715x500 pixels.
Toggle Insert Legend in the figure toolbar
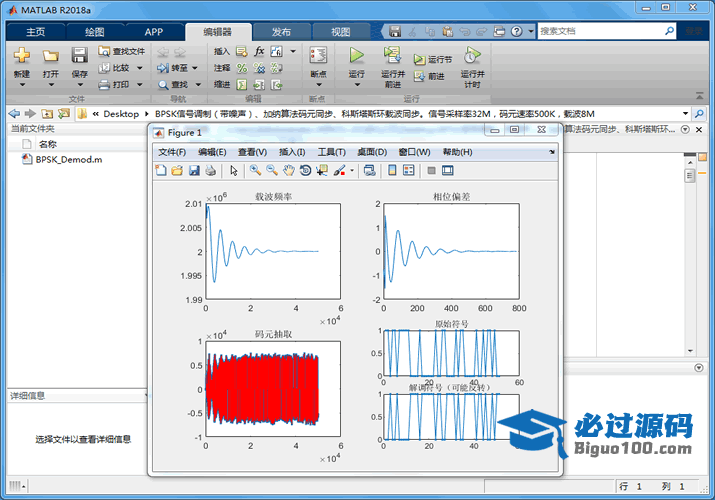409,170
